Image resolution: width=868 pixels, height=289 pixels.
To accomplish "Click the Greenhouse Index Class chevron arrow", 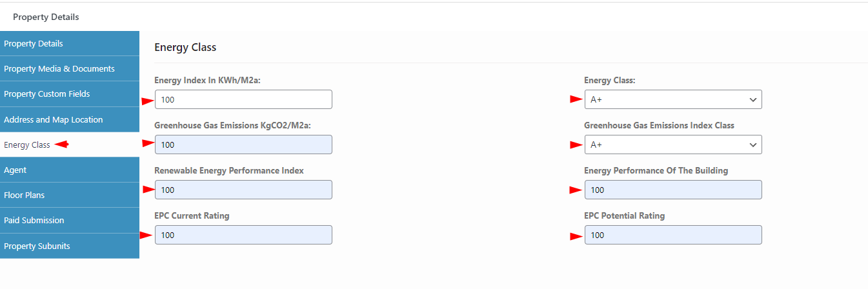I will 752,145.
